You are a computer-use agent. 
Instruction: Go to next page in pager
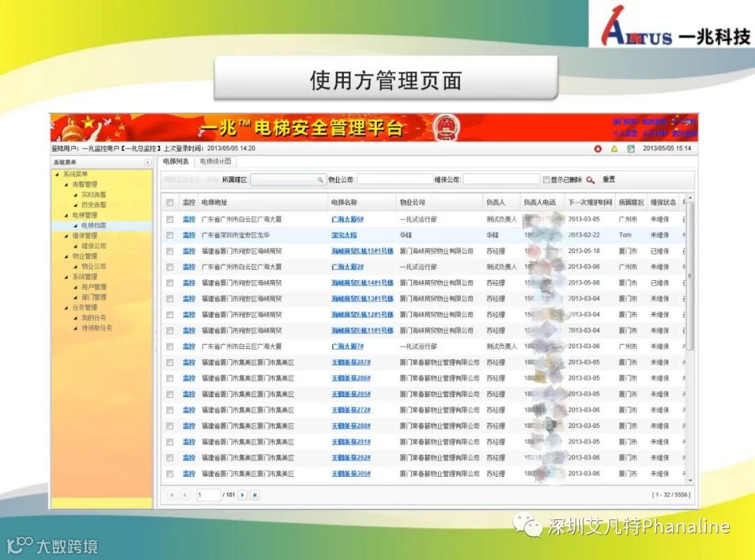click(x=243, y=495)
